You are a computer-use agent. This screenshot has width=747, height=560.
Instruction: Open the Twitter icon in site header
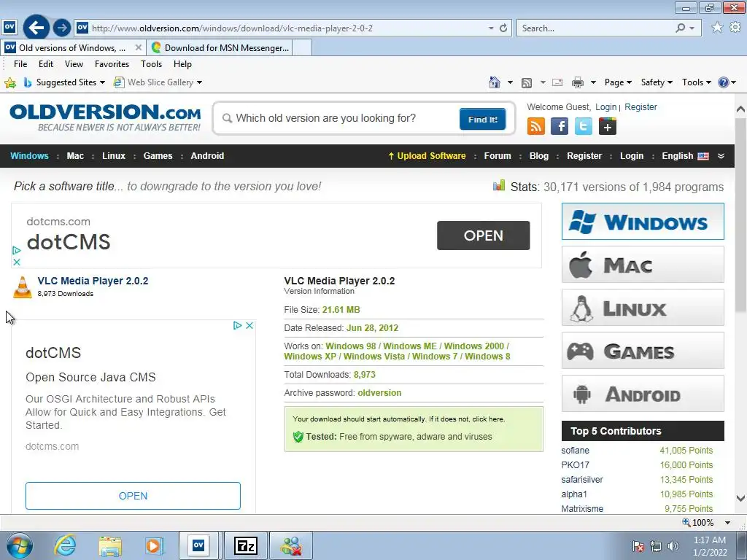point(583,127)
